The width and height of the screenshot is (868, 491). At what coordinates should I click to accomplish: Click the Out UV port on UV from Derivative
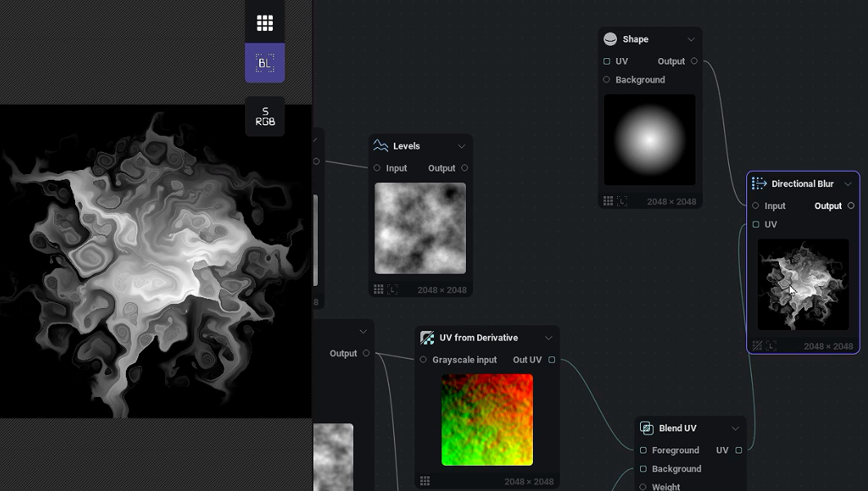pos(552,359)
